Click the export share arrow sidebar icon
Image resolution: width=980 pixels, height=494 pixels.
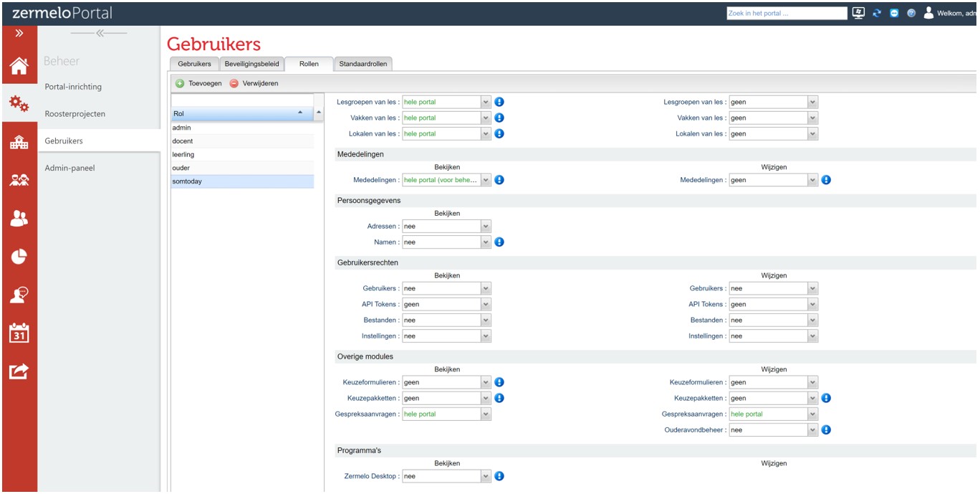click(x=19, y=371)
